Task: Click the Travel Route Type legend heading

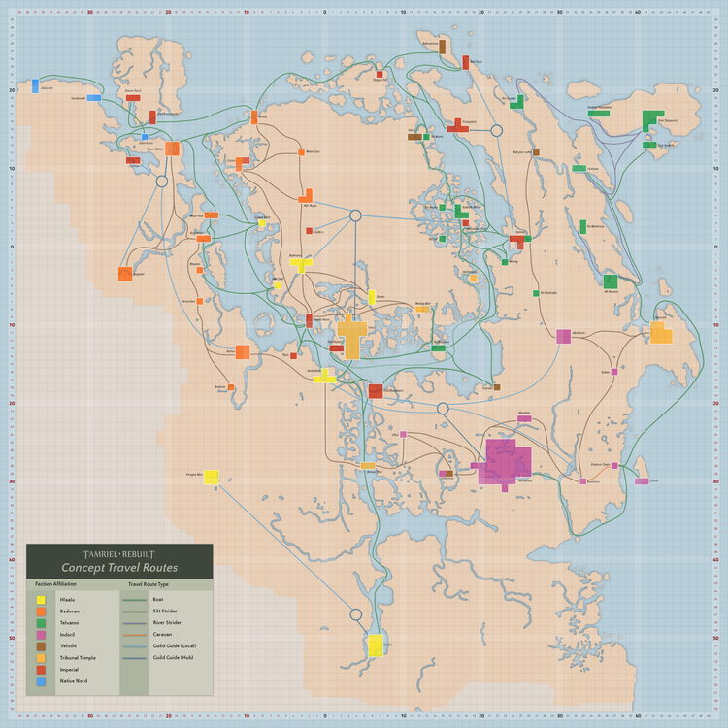Action: 149,584
